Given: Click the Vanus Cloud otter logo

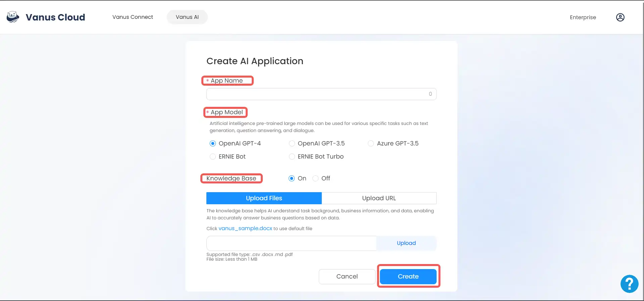Looking at the screenshot, I should pos(13,17).
